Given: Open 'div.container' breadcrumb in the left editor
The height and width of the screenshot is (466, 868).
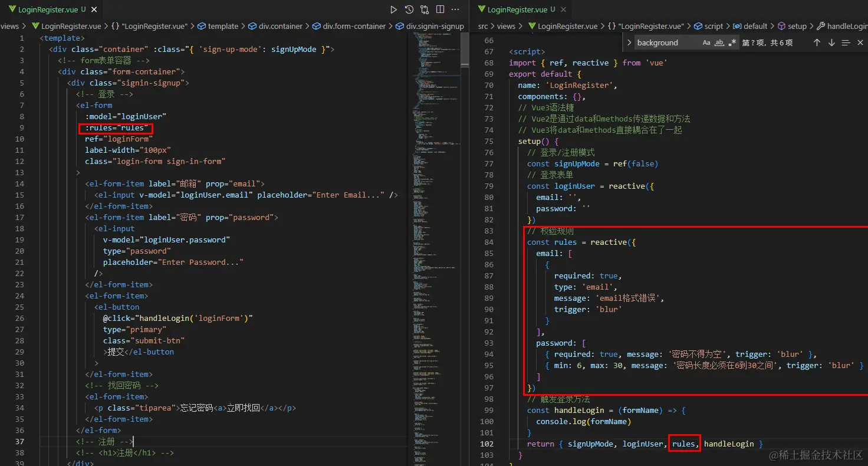Looking at the screenshot, I should click(x=275, y=26).
